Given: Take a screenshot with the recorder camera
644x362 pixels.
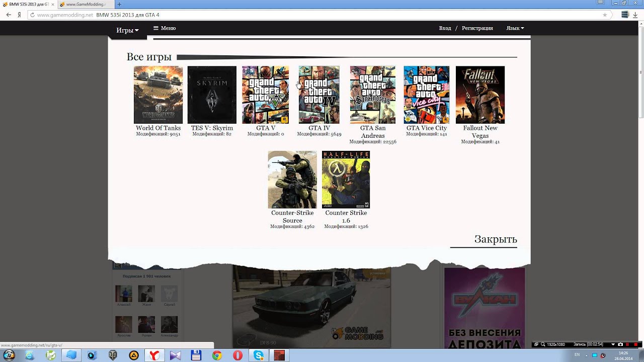Looking at the screenshot, I should [620, 344].
